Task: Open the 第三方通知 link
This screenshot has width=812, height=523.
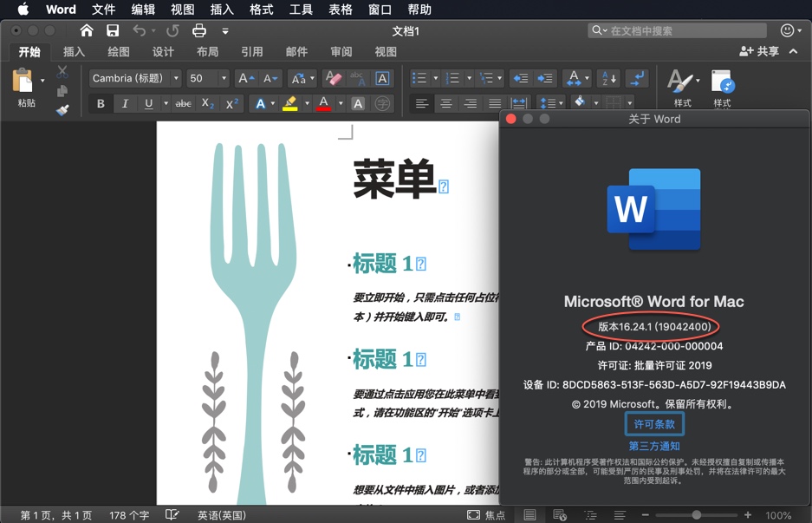Action: point(653,446)
